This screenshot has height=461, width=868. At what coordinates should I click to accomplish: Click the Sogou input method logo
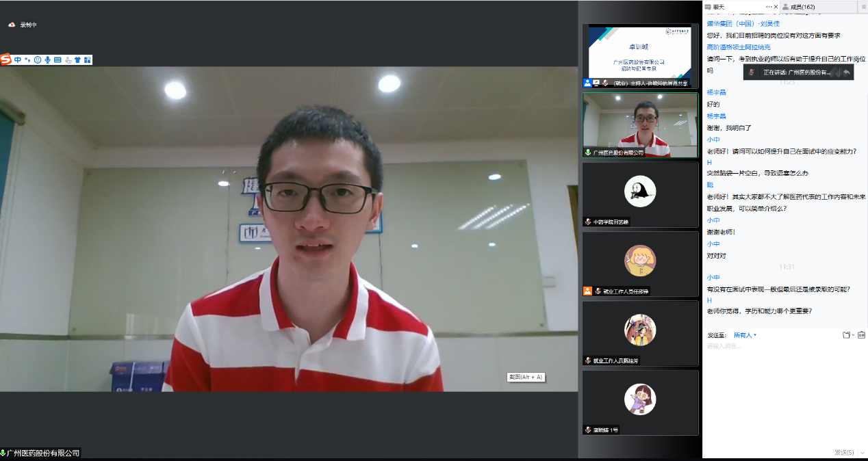[6, 60]
